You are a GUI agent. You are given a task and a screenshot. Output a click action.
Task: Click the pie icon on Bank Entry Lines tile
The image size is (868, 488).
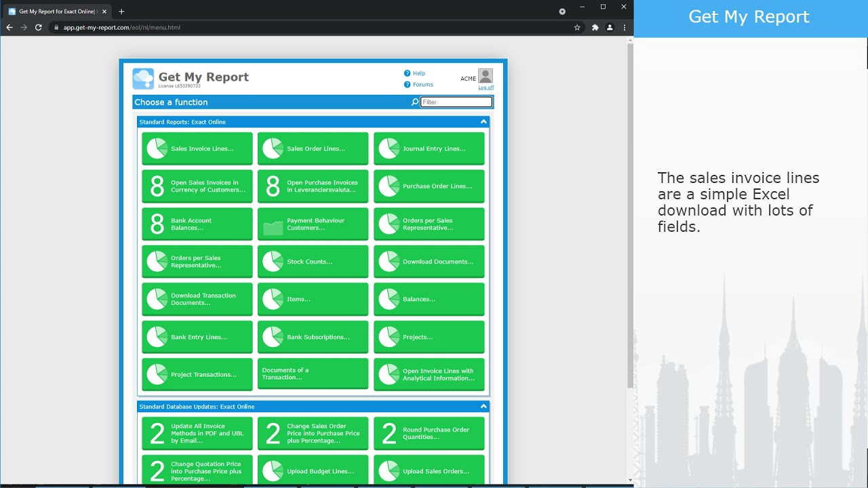[157, 337]
